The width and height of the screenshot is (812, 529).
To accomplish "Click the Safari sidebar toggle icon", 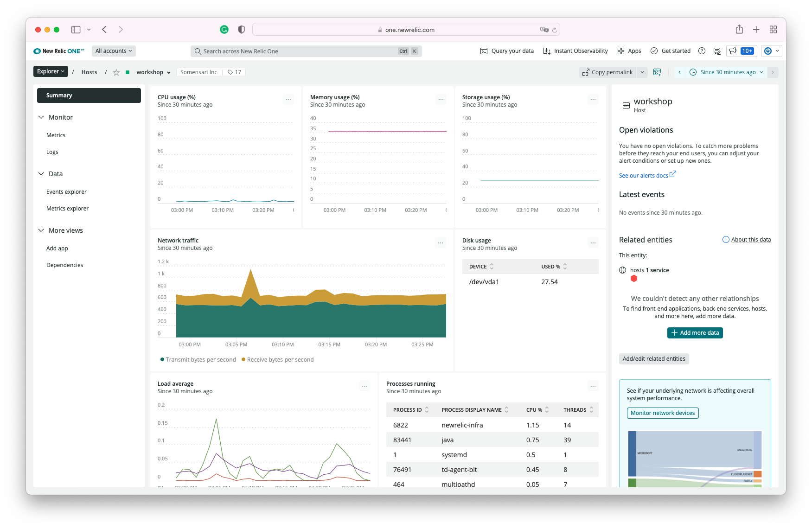I will click(x=76, y=30).
